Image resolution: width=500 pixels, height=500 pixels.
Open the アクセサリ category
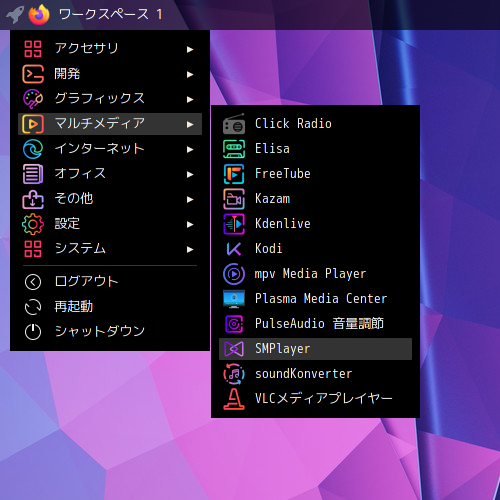[x=110, y=49]
